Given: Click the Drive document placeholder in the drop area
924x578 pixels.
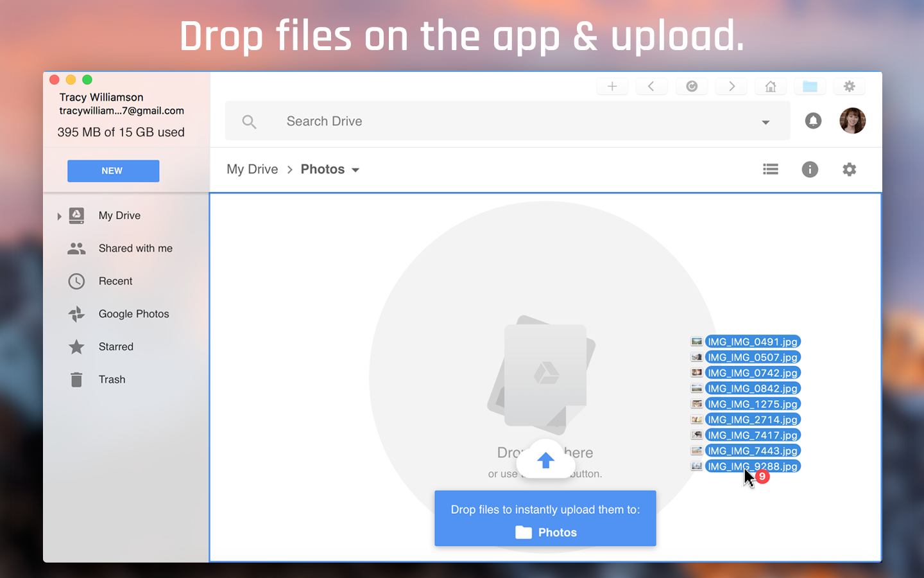Looking at the screenshot, I should (x=542, y=376).
